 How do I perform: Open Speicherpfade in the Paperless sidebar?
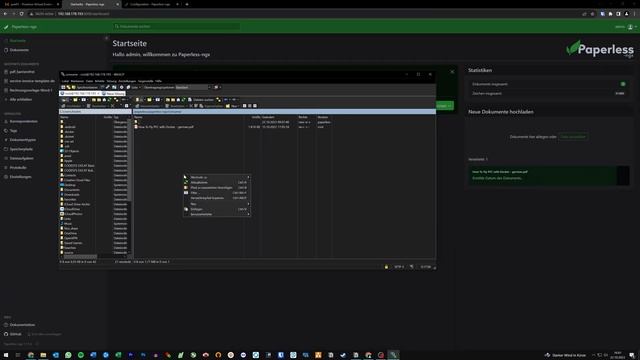[18, 149]
